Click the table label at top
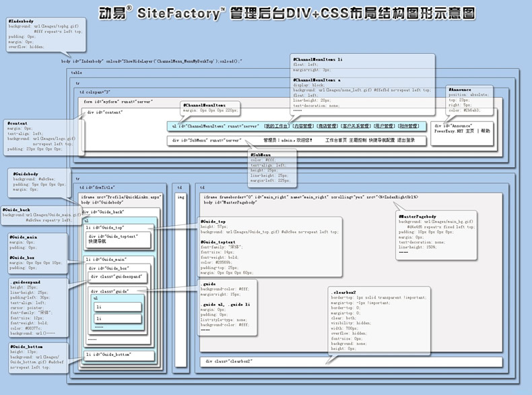Viewport: 532px width, 395px height. click(x=76, y=73)
